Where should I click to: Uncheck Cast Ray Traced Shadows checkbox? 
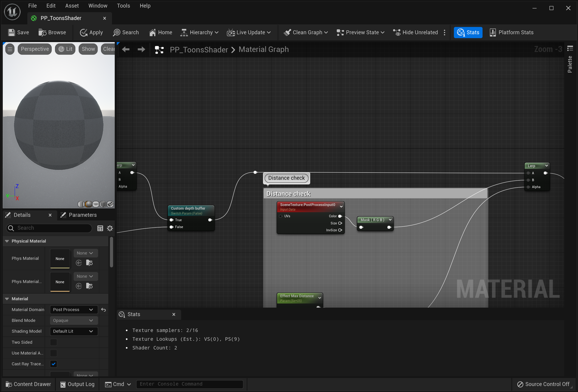(x=54, y=364)
